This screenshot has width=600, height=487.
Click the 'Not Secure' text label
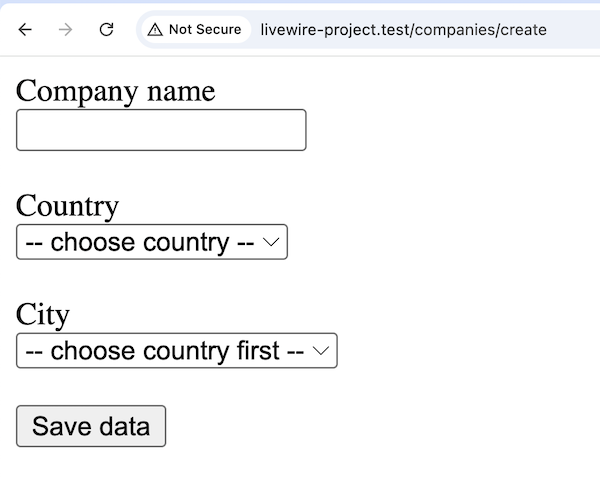(x=205, y=29)
